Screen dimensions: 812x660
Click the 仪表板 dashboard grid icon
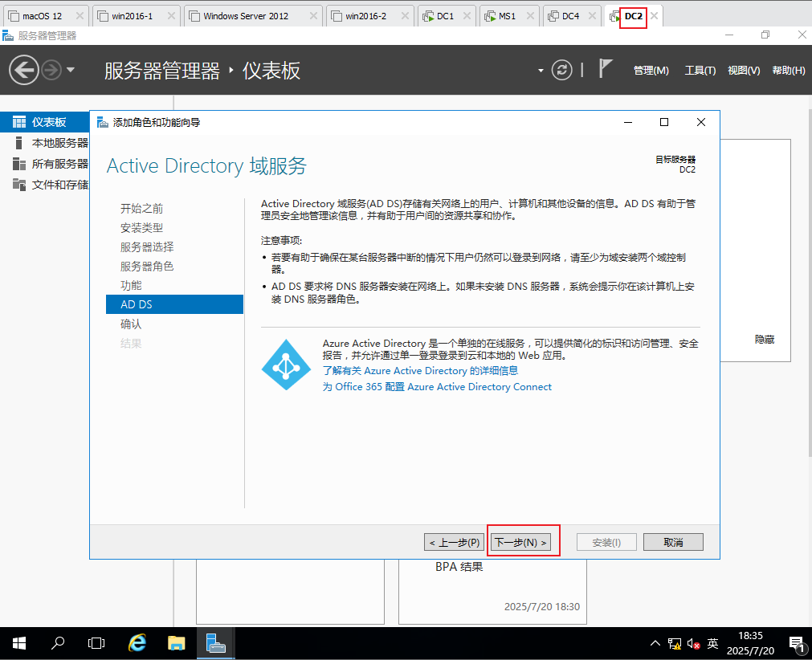click(19, 122)
